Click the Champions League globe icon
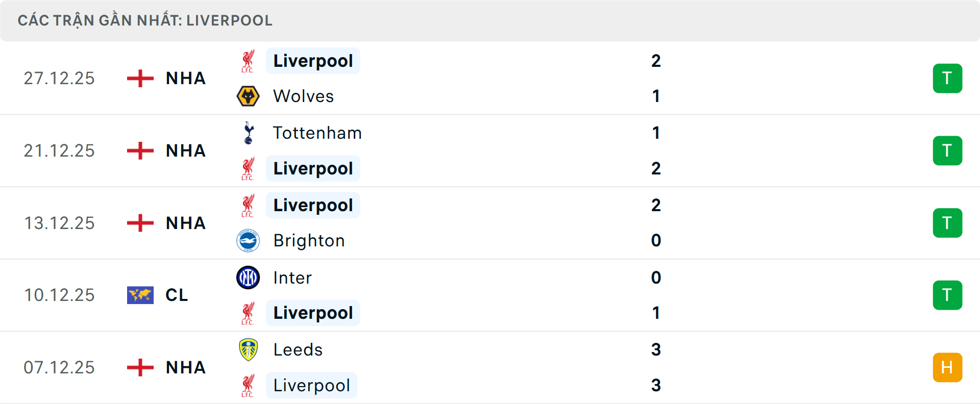The height and width of the screenshot is (404, 980). tap(140, 295)
